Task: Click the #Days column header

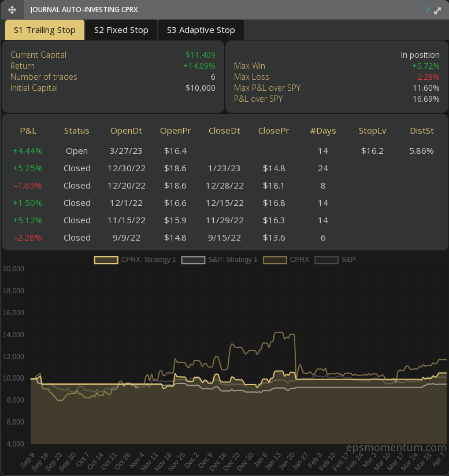Action: click(323, 131)
